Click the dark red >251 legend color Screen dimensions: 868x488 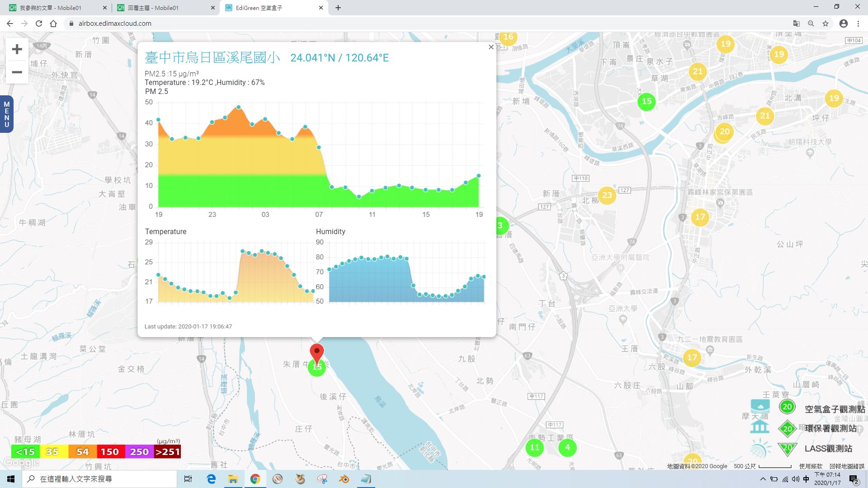167,451
